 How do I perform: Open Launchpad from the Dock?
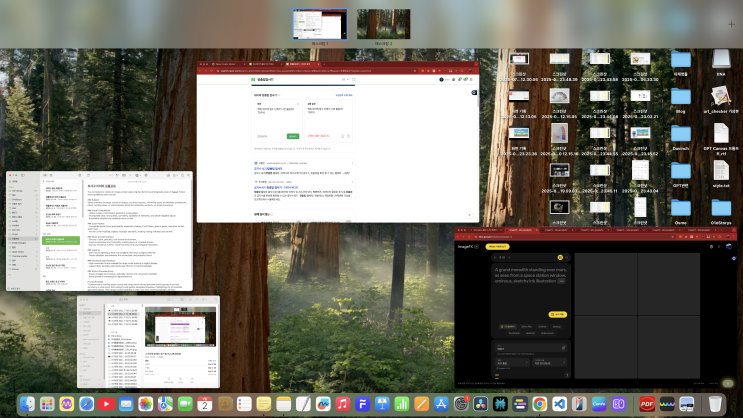[x=47, y=404]
